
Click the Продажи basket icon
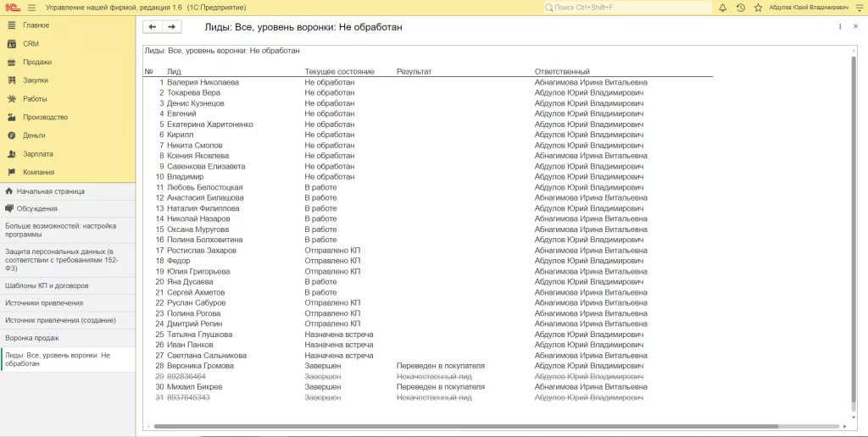coord(12,62)
